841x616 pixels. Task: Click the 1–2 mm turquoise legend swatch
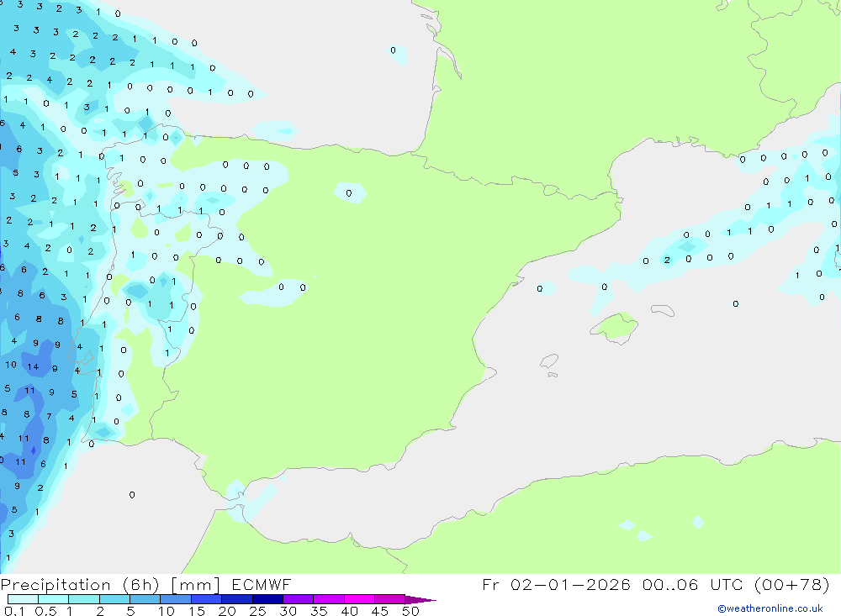(x=84, y=599)
